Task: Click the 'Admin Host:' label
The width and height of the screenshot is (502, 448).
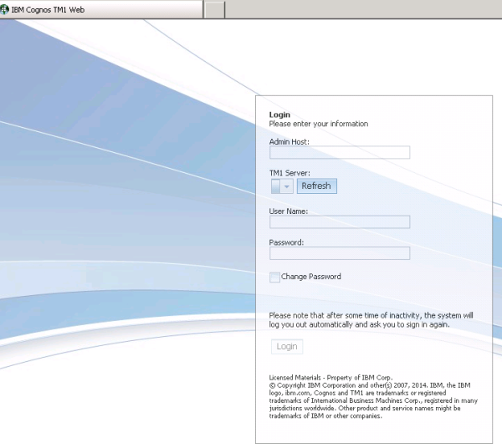Action: pyautogui.click(x=289, y=141)
